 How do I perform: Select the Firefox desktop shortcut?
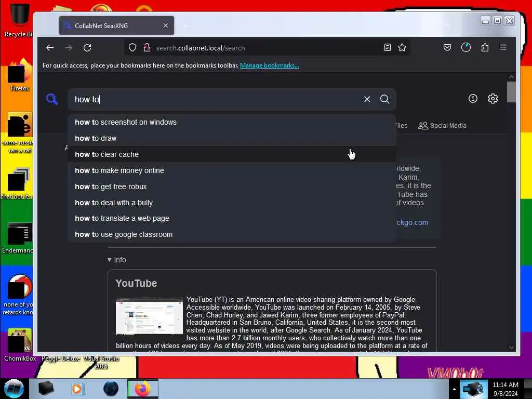tap(19, 75)
